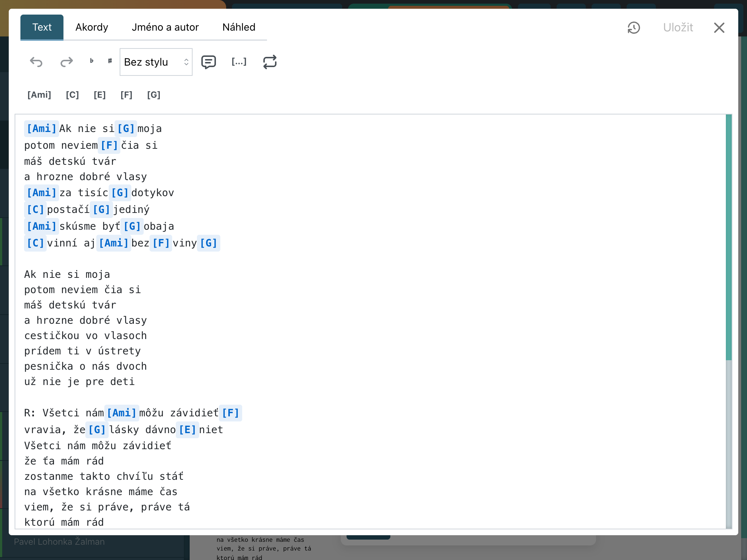
Task: Click [G] chord before 'obaja'
Action: 132,226
